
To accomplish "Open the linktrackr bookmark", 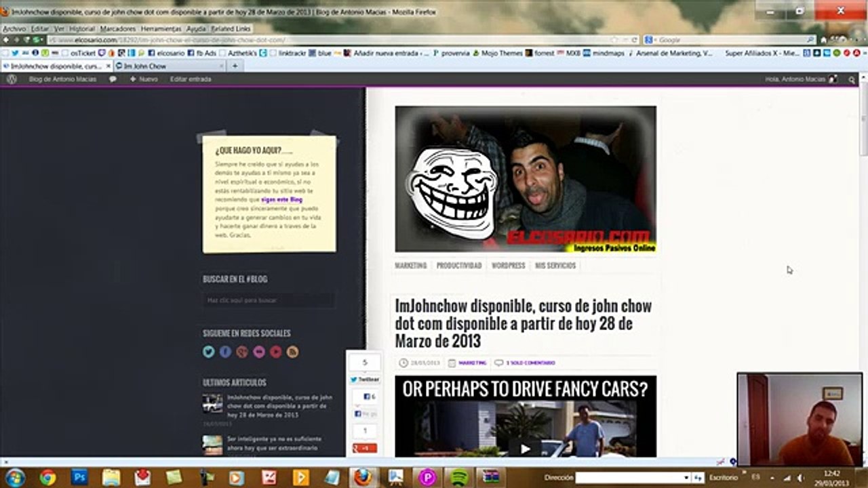I will (x=288, y=53).
